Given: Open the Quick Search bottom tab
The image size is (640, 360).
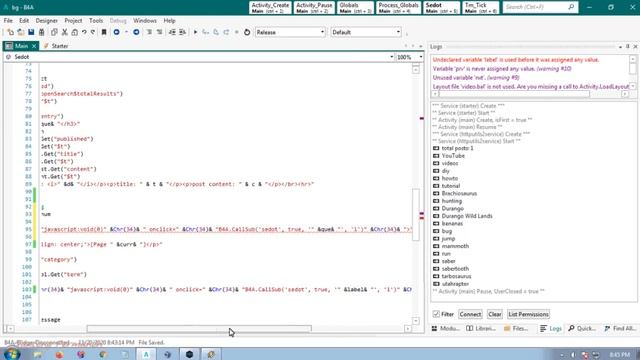Looking at the screenshot, I should tap(582, 328).
